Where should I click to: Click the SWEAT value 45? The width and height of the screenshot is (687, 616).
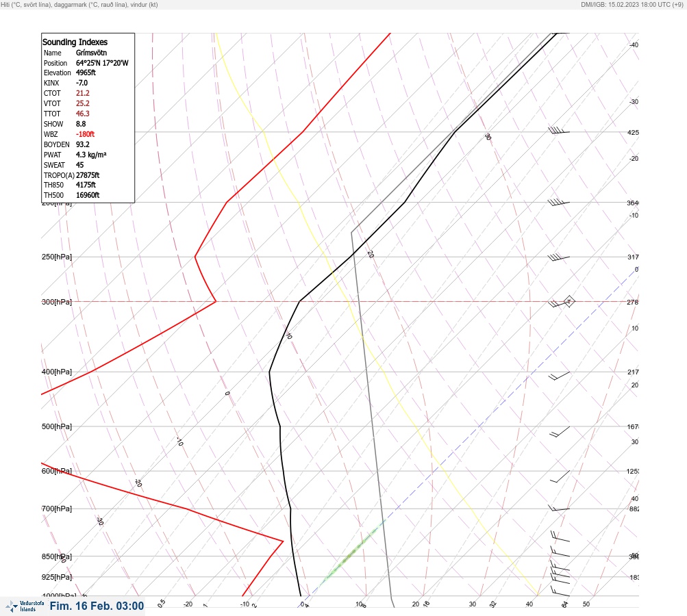(x=79, y=165)
